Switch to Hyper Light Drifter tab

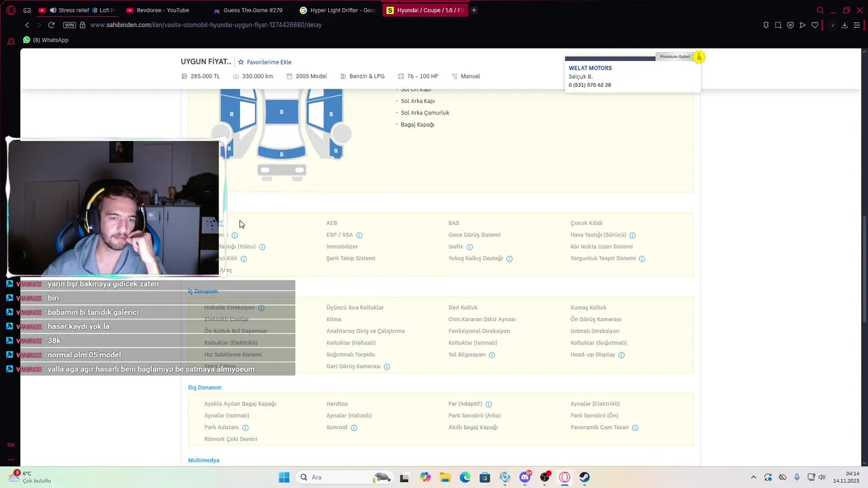click(x=339, y=10)
